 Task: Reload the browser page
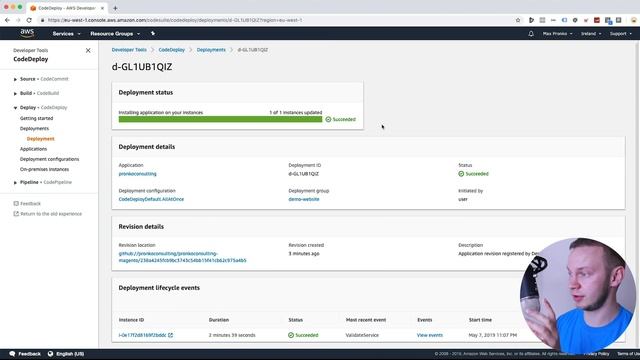(29, 20)
